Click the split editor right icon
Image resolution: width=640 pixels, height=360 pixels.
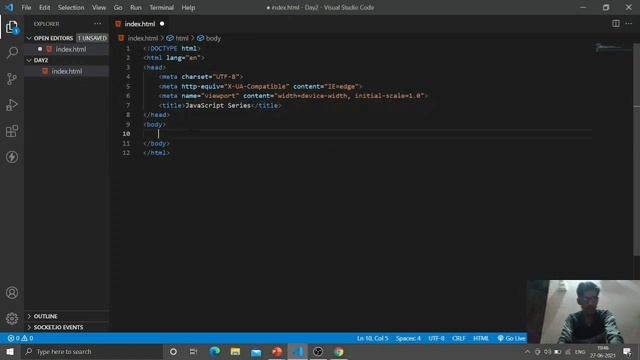616,24
